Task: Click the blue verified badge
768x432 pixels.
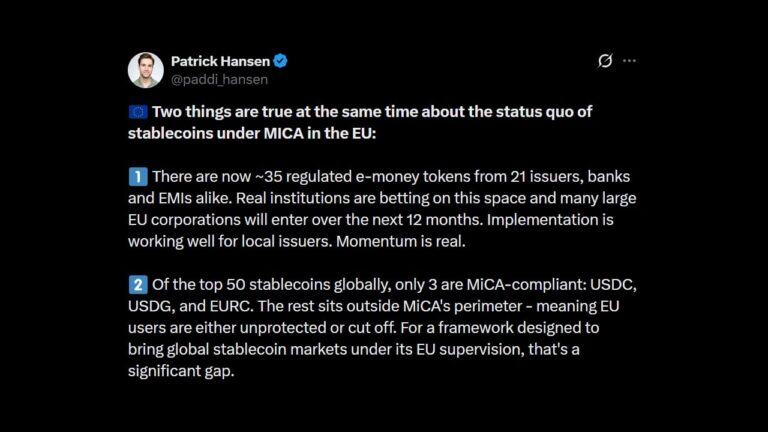Action: (281, 61)
